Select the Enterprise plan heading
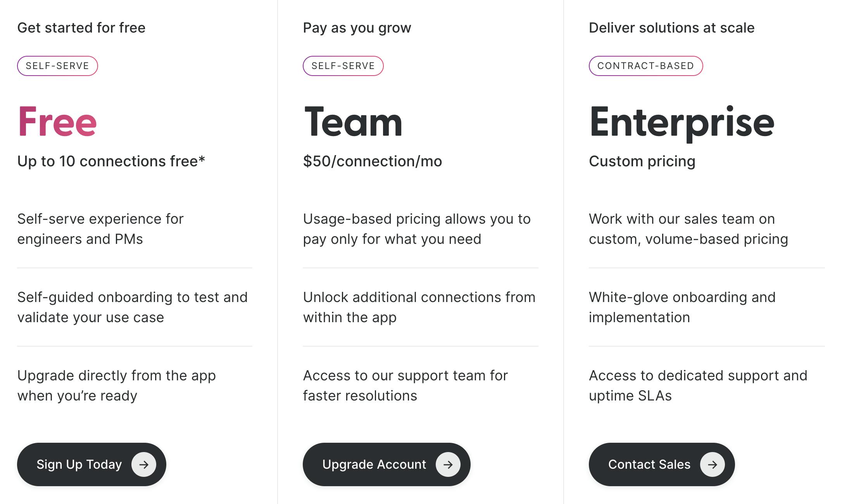842x504 pixels. coord(682,122)
